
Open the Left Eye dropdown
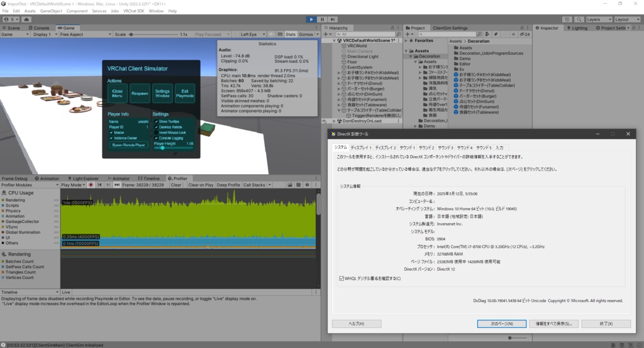(253, 35)
